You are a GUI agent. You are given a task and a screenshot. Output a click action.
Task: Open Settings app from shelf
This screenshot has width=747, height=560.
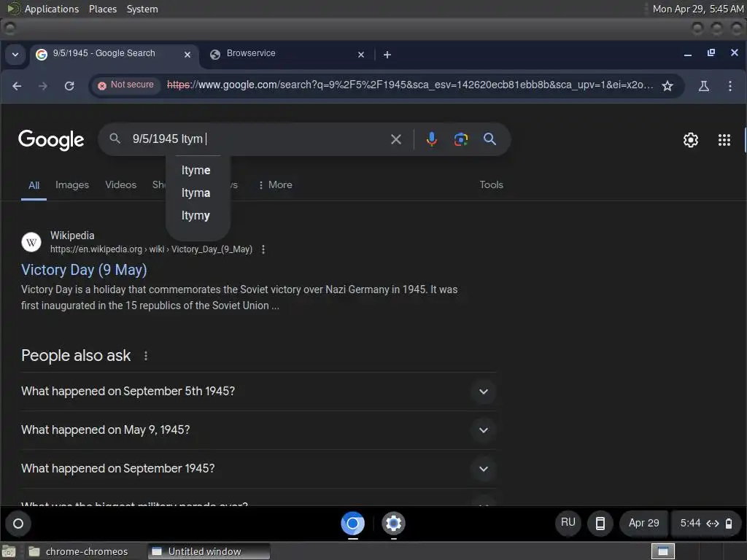[393, 524]
